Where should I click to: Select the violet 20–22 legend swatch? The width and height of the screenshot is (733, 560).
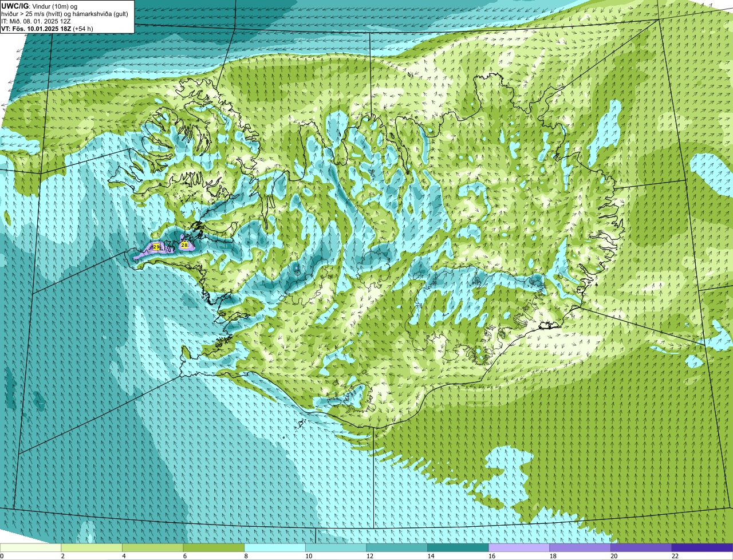tap(641, 547)
